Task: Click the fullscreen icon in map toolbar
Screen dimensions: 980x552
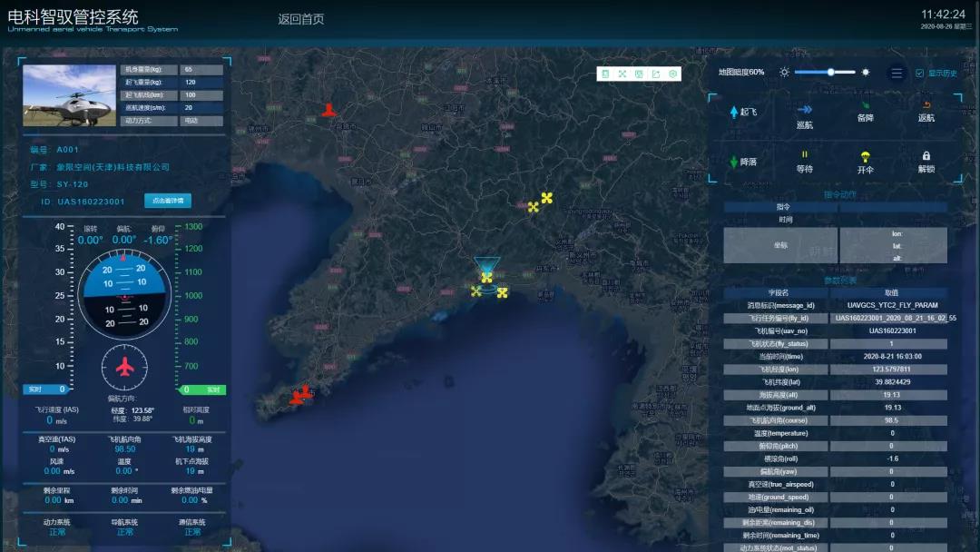Action: click(x=622, y=74)
